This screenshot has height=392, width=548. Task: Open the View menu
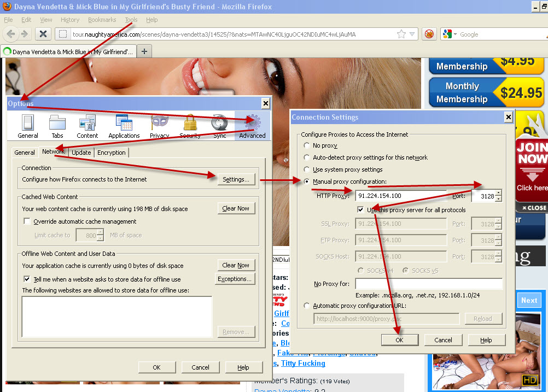(46, 20)
